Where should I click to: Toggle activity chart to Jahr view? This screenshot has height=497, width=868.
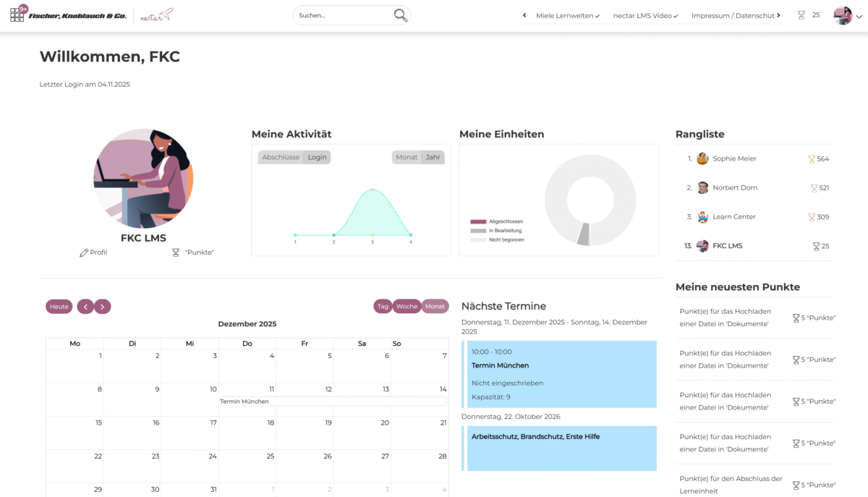pos(433,157)
